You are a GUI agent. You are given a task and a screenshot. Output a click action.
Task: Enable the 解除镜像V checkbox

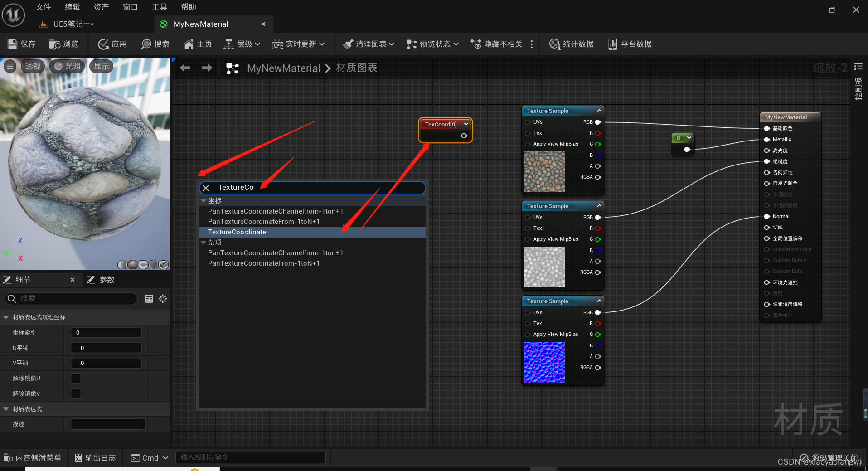76,393
